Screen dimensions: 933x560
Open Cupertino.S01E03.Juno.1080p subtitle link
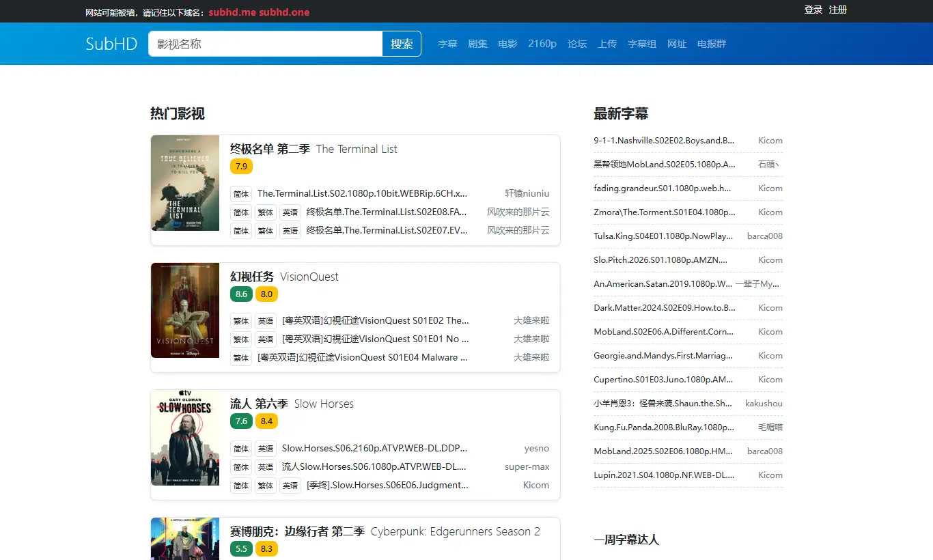click(663, 380)
